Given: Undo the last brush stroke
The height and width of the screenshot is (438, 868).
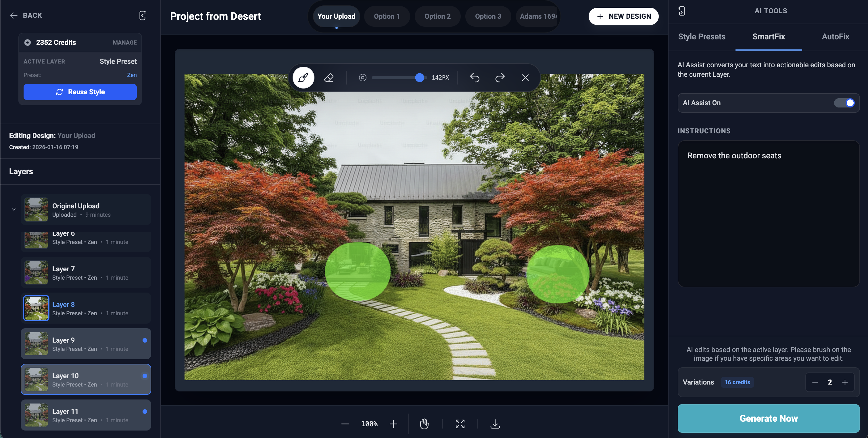Looking at the screenshot, I should pos(475,78).
